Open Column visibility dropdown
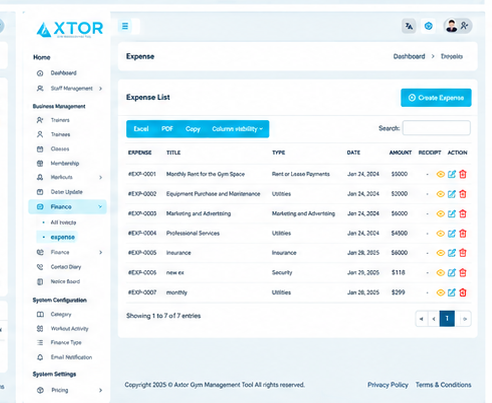This screenshot has width=492, height=403. pos(237,129)
